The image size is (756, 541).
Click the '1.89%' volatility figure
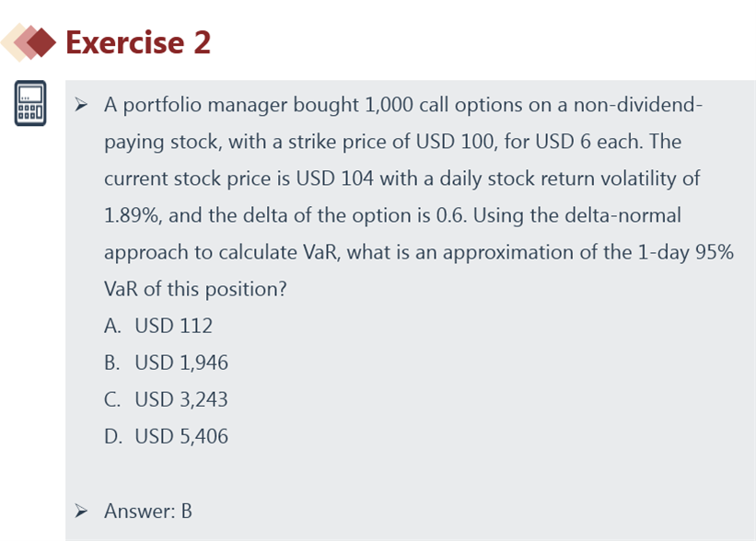tap(131, 215)
